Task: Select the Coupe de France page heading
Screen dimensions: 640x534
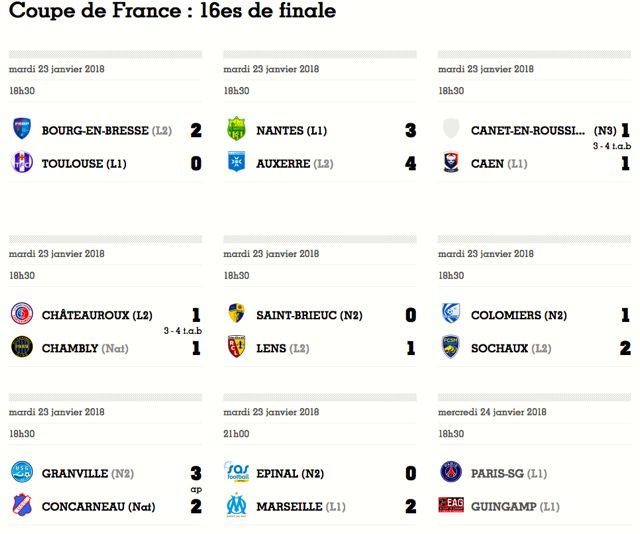Action: 172,10
